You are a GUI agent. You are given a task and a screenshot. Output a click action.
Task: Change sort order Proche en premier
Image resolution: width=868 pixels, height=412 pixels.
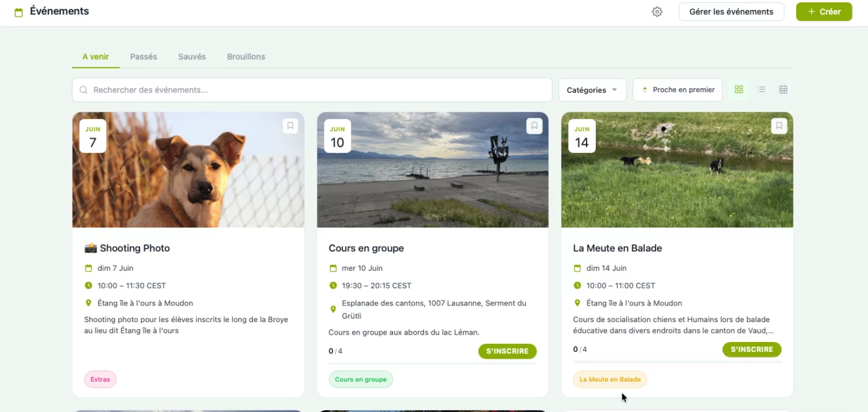tap(678, 90)
